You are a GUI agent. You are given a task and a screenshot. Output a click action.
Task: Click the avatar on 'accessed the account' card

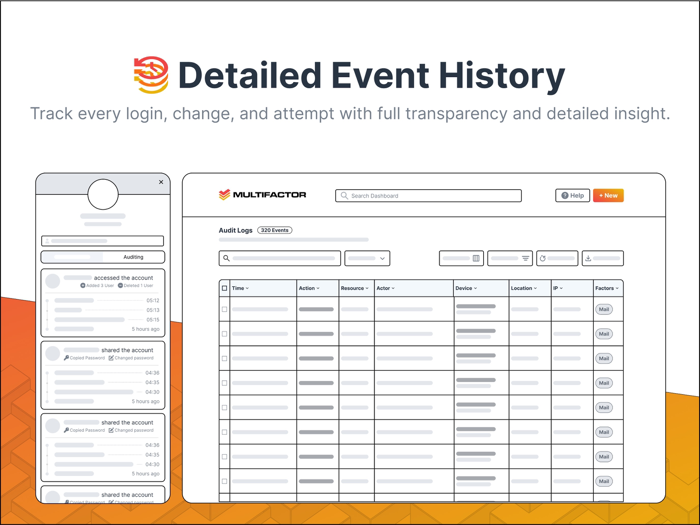click(x=53, y=281)
